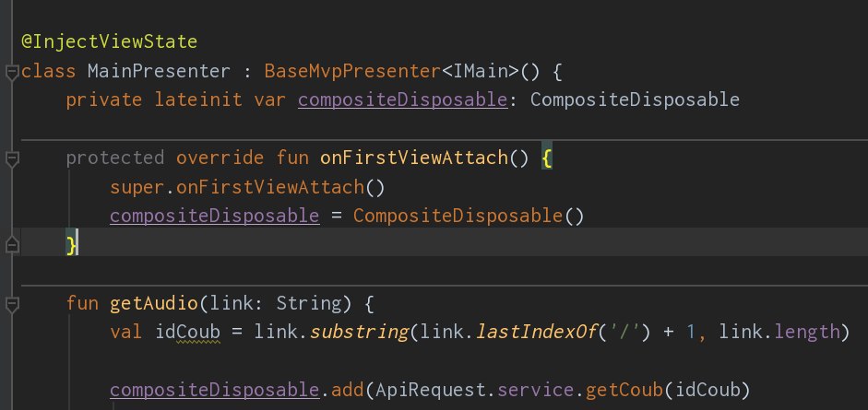Click the val keyword
This screenshot has width=868, height=410.
coord(125,332)
